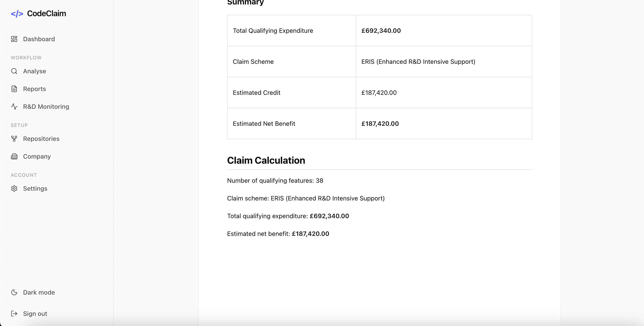Click the R&D Monitoring waveform icon

tap(14, 106)
